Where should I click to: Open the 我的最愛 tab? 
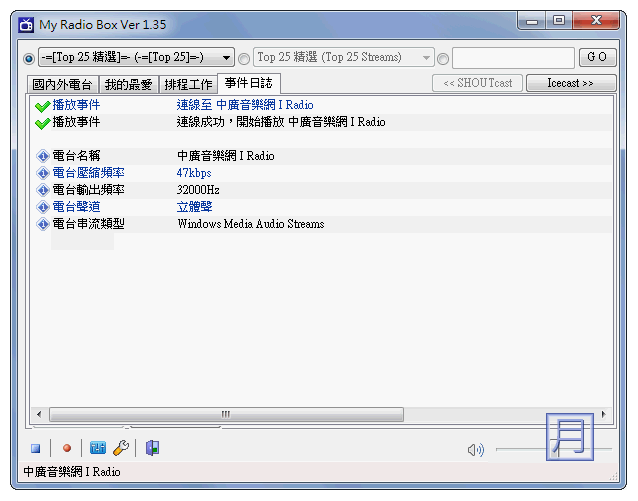coord(128,84)
